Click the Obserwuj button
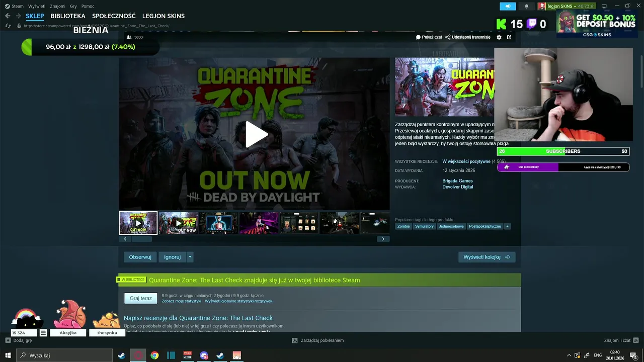The image size is (644, 362). pyautogui.click(x=140, y=257)
